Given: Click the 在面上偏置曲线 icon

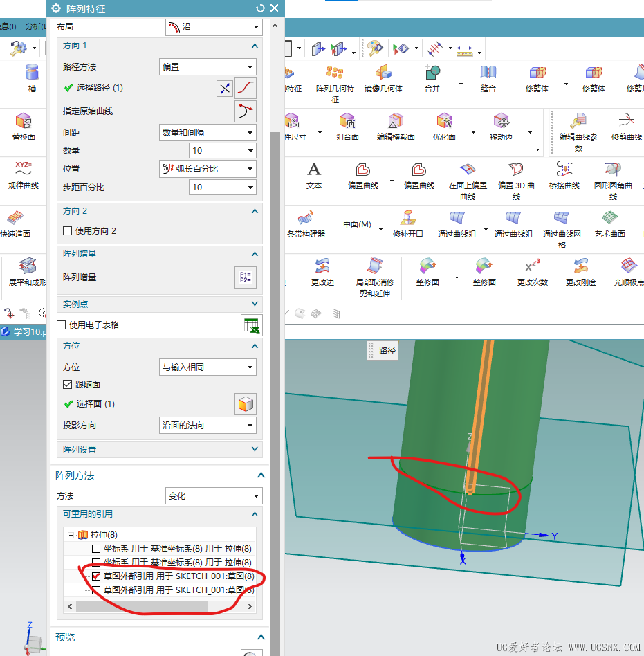Looking at the screenshot, I should pos(468,170).
